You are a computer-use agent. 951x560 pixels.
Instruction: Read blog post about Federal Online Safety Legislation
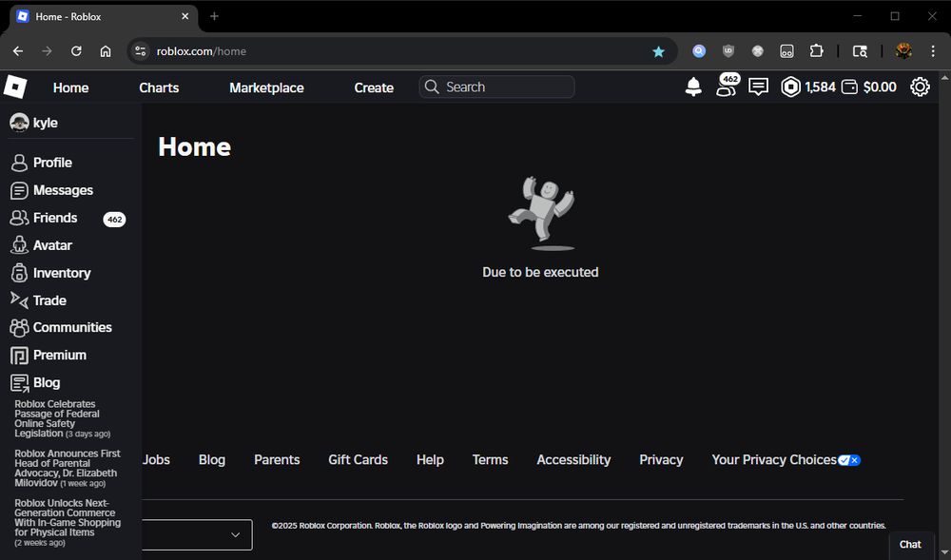(63, 418)
